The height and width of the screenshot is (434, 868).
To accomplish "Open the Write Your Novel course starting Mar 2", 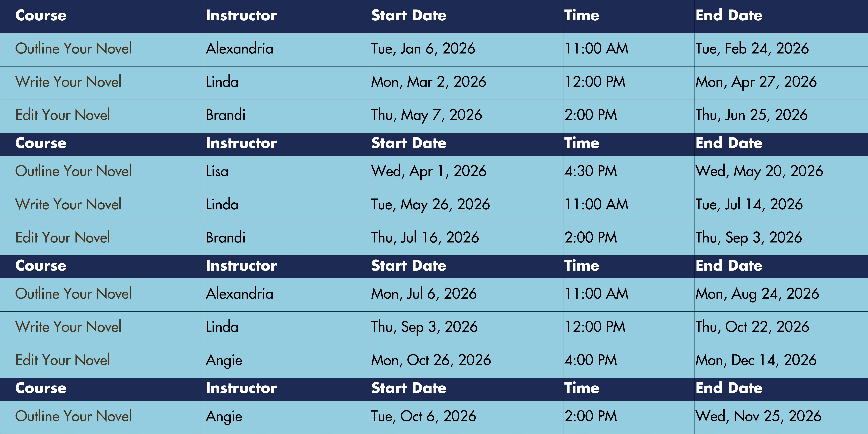I will click(68, 82).
